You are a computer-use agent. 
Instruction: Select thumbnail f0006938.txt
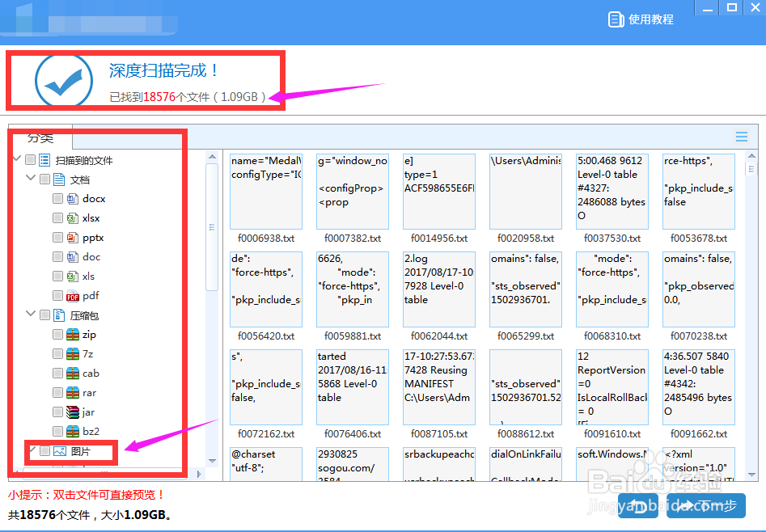click(x=266, y=192)
